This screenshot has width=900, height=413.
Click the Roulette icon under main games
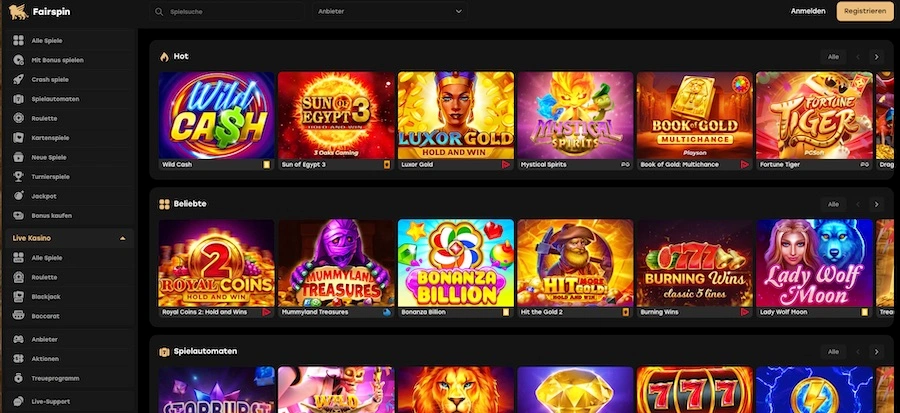19,118
